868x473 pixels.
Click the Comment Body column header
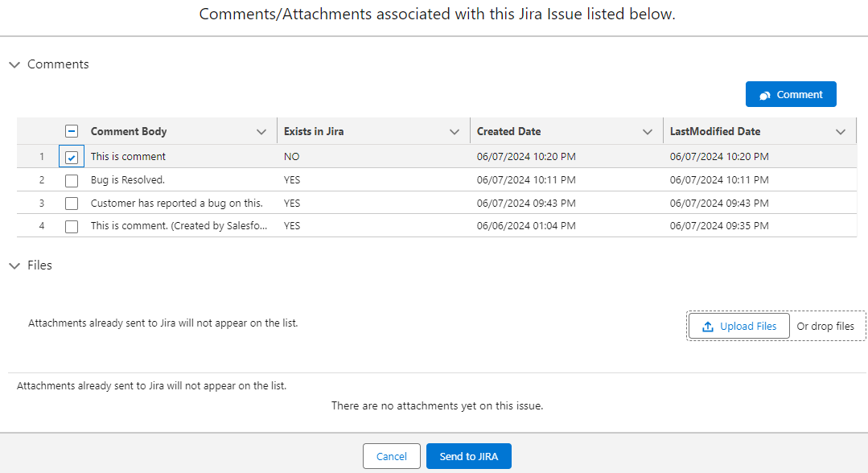129,131
